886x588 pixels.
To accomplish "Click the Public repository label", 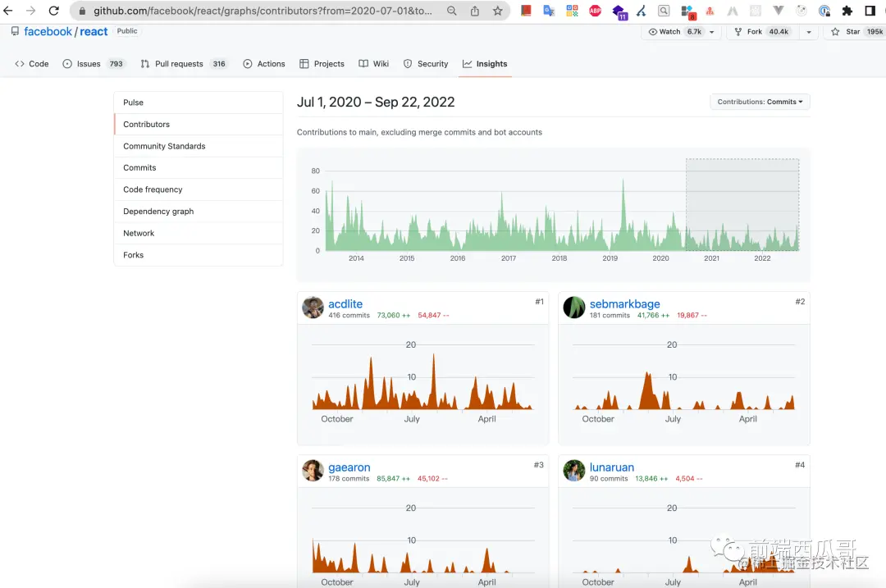I will coord(127,31).
